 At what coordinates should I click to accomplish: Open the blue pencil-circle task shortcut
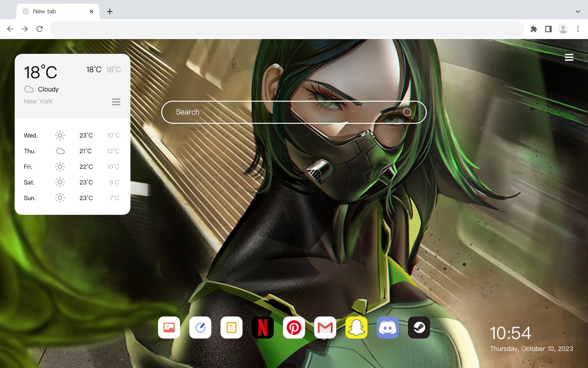tap(200, 328)
